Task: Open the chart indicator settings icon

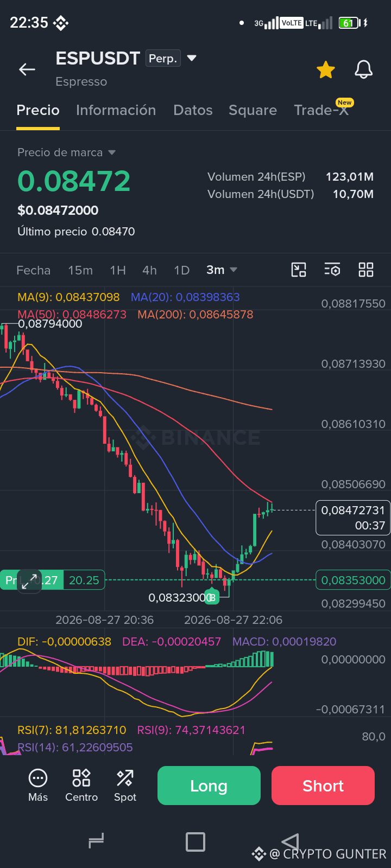Action: [332, 270]
